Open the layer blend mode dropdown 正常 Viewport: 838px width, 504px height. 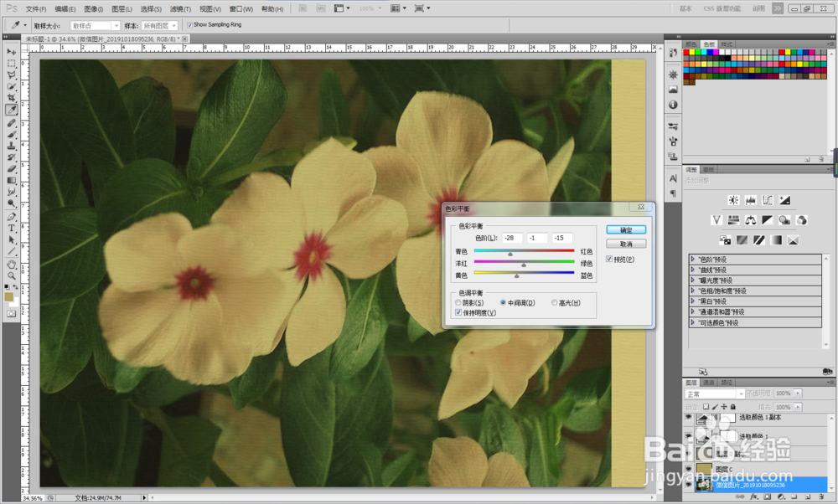(x=715, y=393)
